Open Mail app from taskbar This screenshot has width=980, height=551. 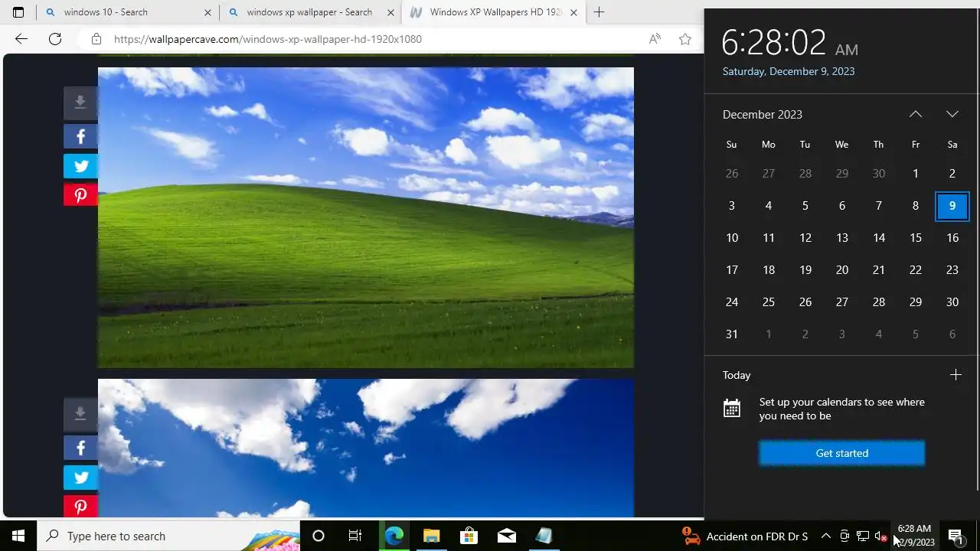(x=506, y=536)
